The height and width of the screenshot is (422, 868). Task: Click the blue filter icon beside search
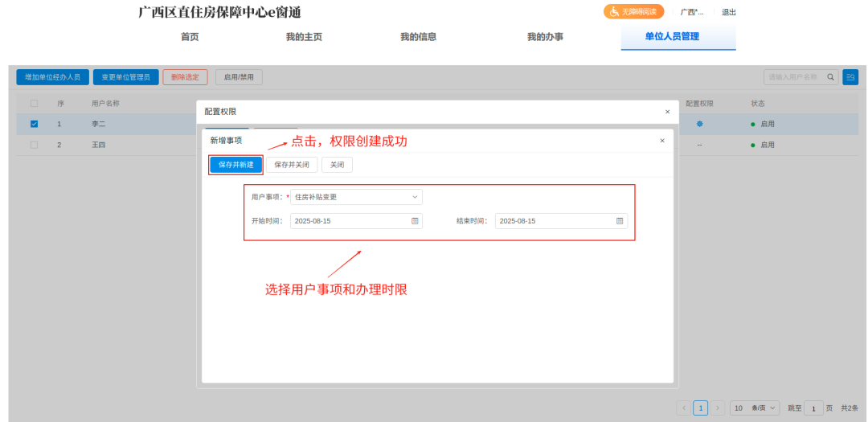coord(850,77)
